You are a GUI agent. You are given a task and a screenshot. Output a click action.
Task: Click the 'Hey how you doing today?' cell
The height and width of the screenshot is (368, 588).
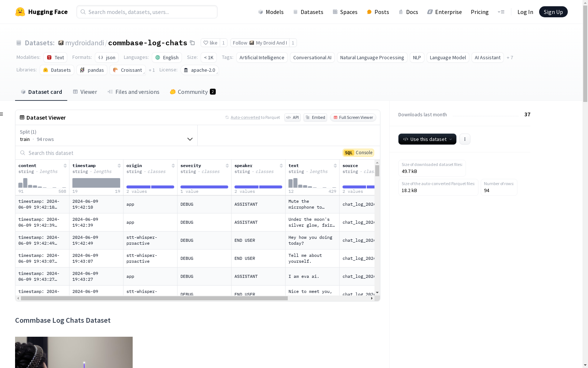[312, 240]
